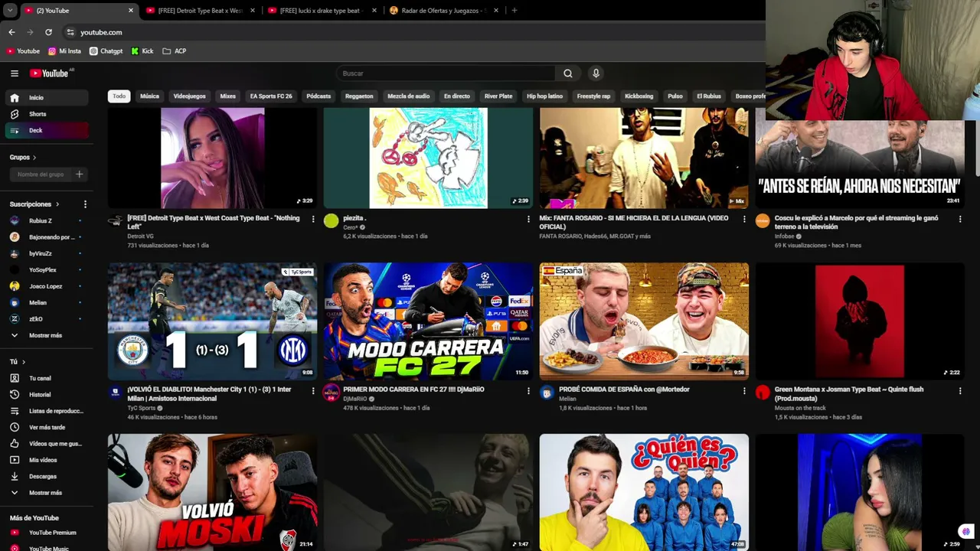Open the Suscripciones section header
The image size is (980, 551).
pos(34,204)
